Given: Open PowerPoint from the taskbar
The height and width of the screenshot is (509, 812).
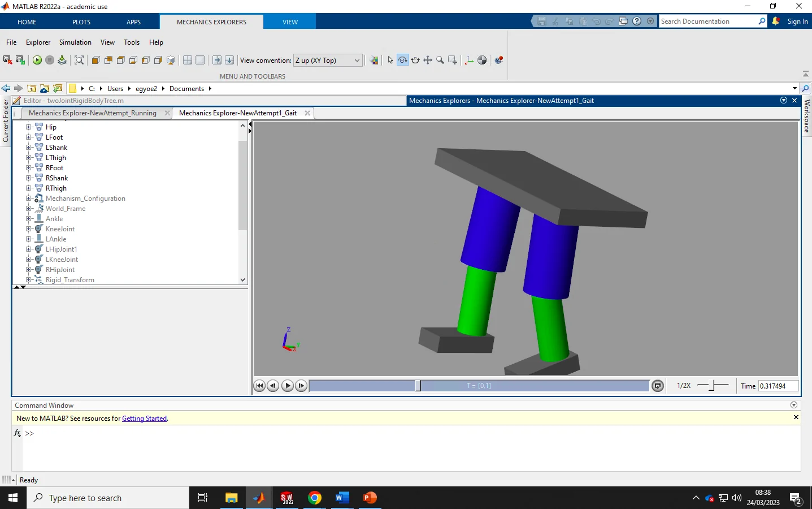Looking at the screenshot, I should pyautogui.click(x=370, y=498).
